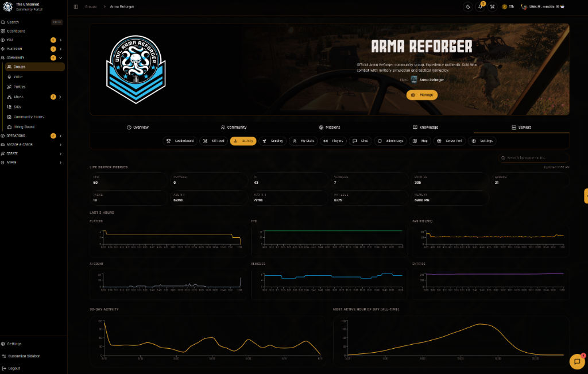Click the FPS metric card
Image resolution: width=588 pixels, height=374 pixels.
[x=128, y=180]
